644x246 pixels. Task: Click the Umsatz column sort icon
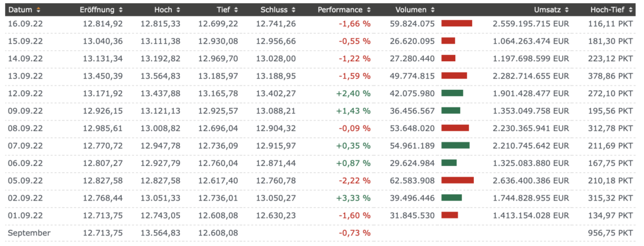click(567, 9)
